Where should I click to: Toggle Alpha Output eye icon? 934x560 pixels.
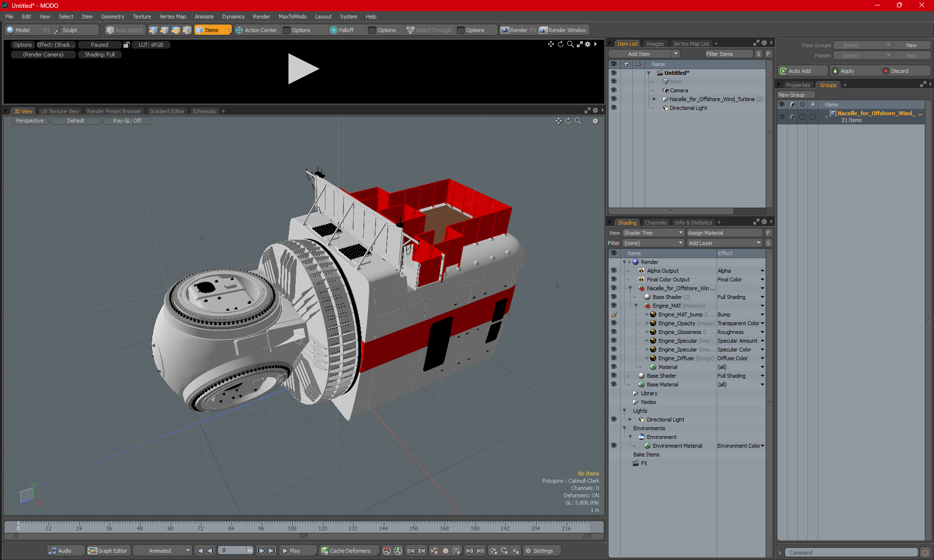click(x=613, y=271)
